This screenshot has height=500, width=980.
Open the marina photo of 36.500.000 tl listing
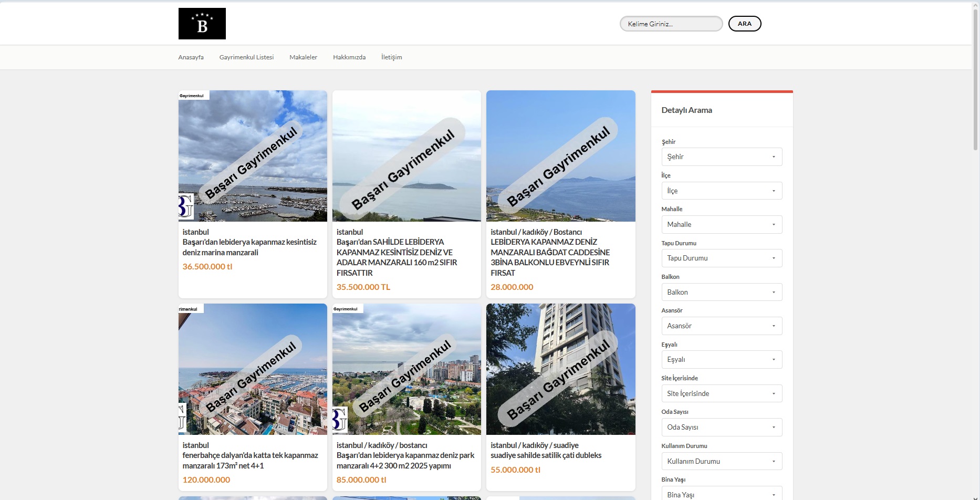point(253,156)
